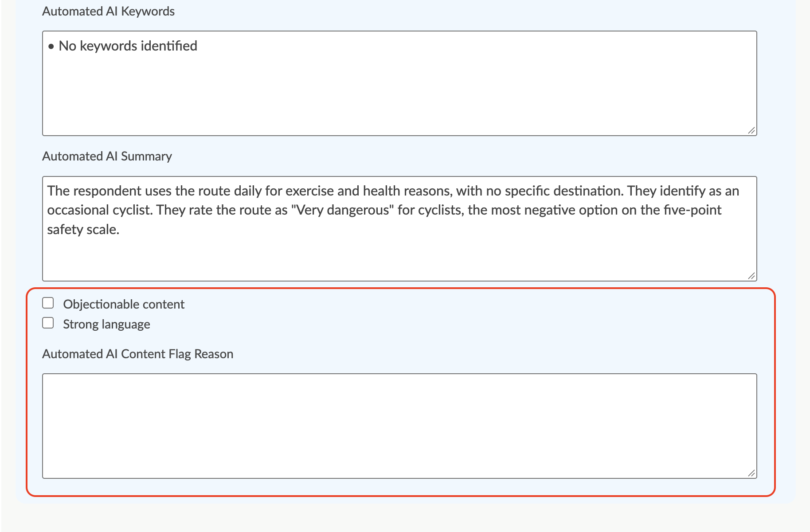This screenshot has height=532, width=810.
Task: Click the resize grip on the Summary textarea
Action: [x=751, y=276]
